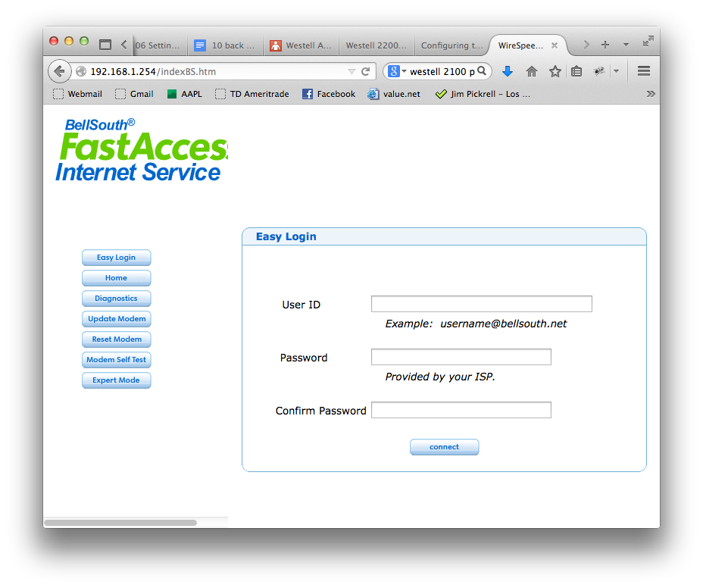Expand the list all tabs dropdown
Viewport: 703px width, 588px height.
pos(626,45)
